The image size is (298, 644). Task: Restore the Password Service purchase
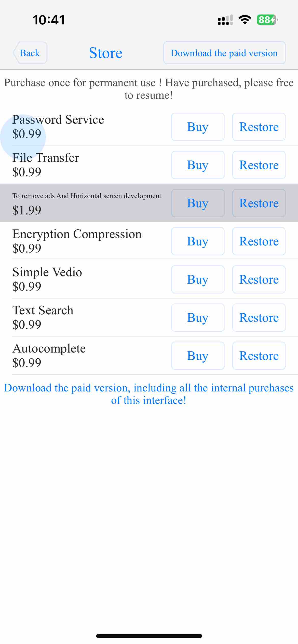click(259, 127)
